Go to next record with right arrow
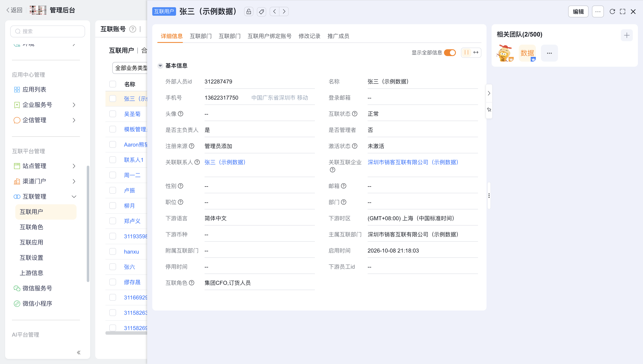Image resolution: width=643 pixels, height=364 pixels. click(284, 11)
